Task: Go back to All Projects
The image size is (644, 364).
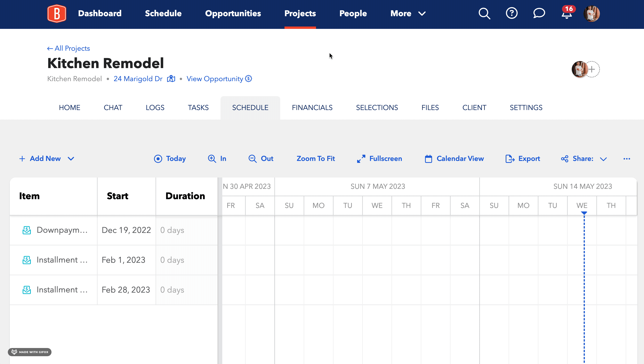Action: (x=68, y=48)
